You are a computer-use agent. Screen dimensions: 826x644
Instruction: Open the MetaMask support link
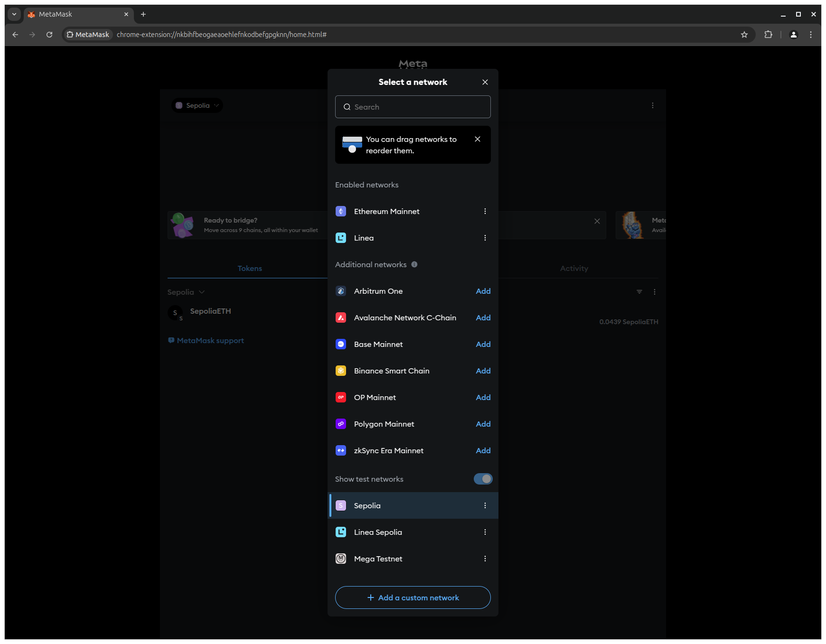pyautogui.click(x=206, y=340)
